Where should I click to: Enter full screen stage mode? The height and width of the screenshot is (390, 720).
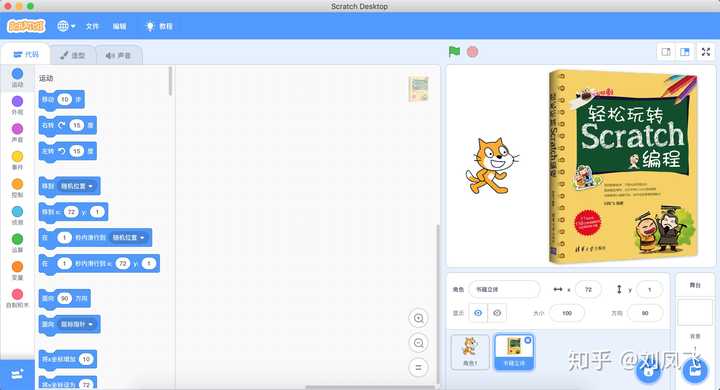coord(706,52)
